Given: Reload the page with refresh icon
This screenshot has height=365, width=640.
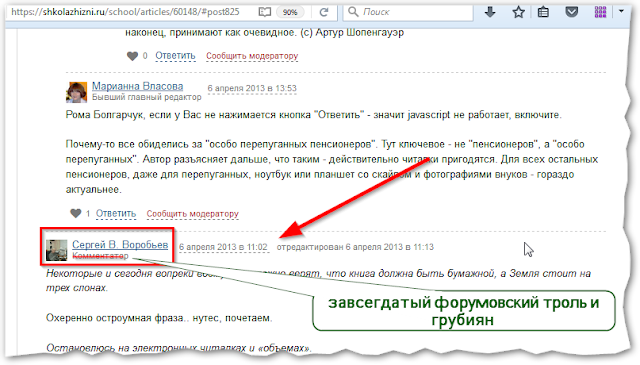Looking at the screenshot, I should click(324, 12).
